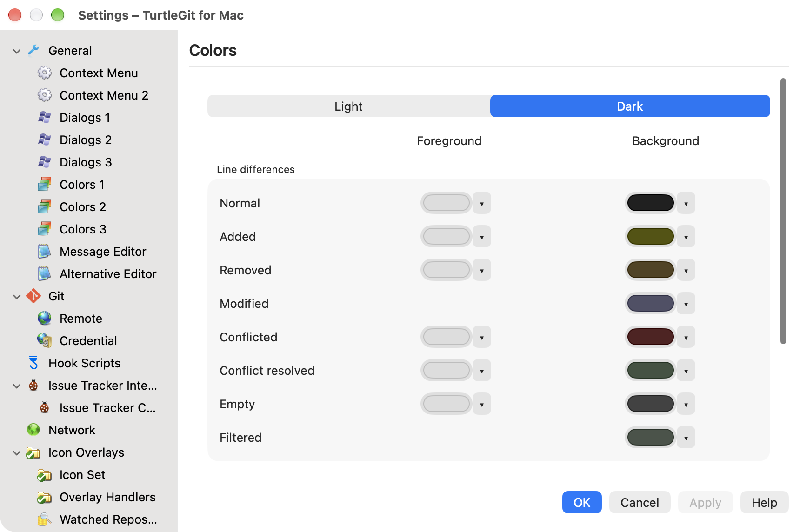The width and height of the screenshot is (800, 532).
Task: Click the Overlay Handlers folder icon
Action: 45,497
